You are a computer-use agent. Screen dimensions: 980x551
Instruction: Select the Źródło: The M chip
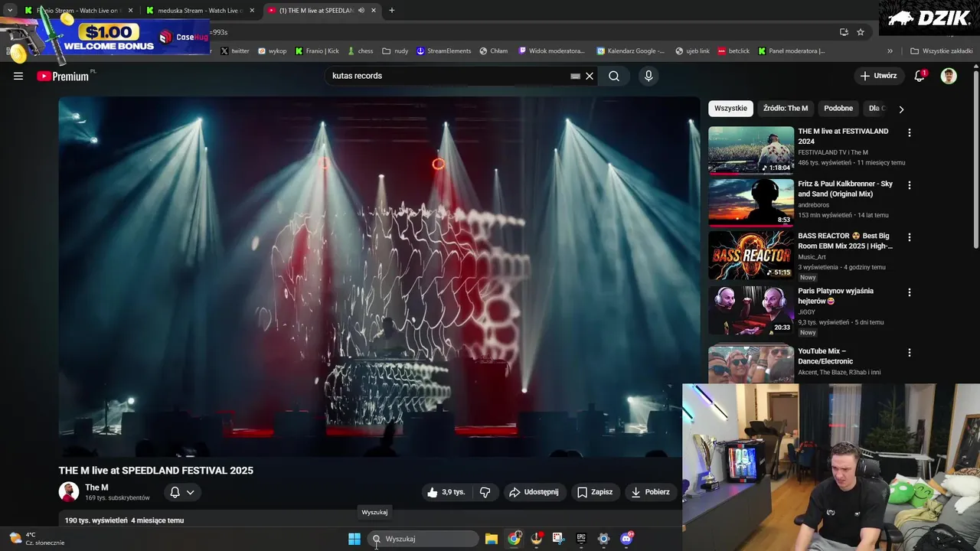[x=786, y=108]
